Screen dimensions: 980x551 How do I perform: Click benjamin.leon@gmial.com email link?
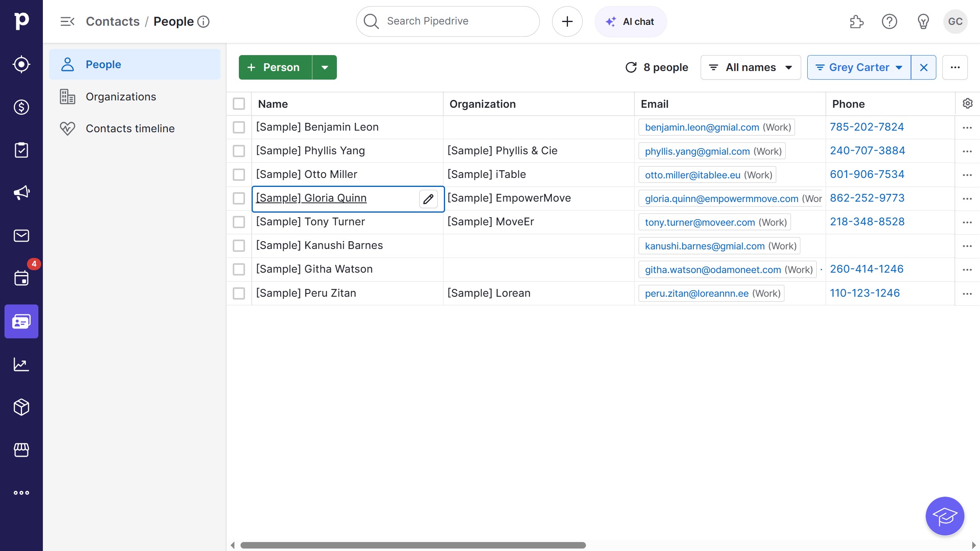[702, 127]
